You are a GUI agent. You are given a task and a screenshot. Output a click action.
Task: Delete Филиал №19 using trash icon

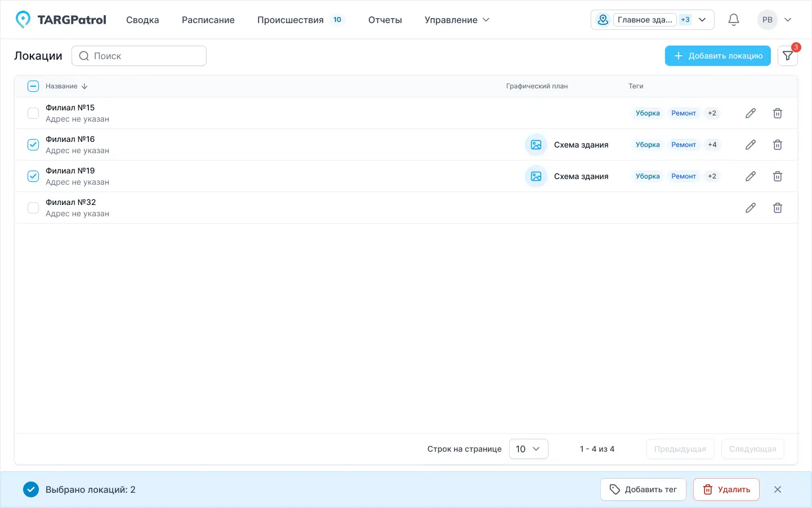(778, 176)
